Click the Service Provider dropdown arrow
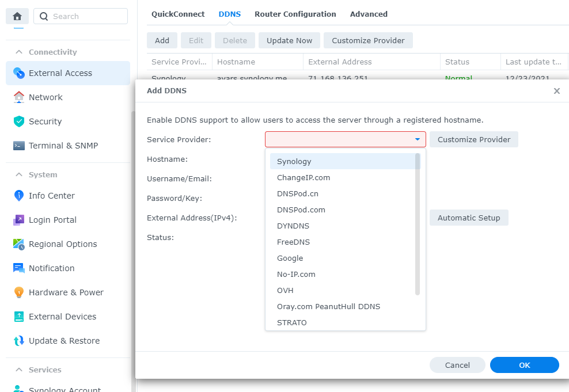569x392 pixels. coord(417,139)
